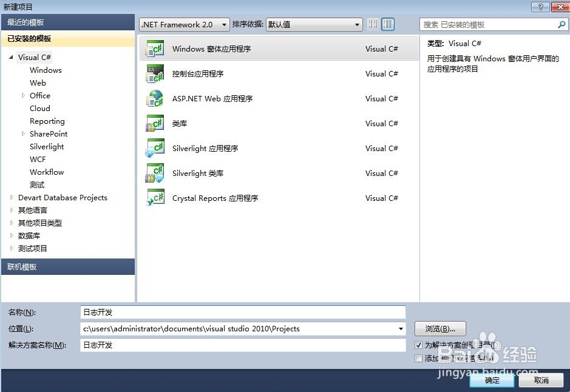The image size is (570, 392).
Task: Select the 测试 category under Visual C#
Action: (37, 184)
